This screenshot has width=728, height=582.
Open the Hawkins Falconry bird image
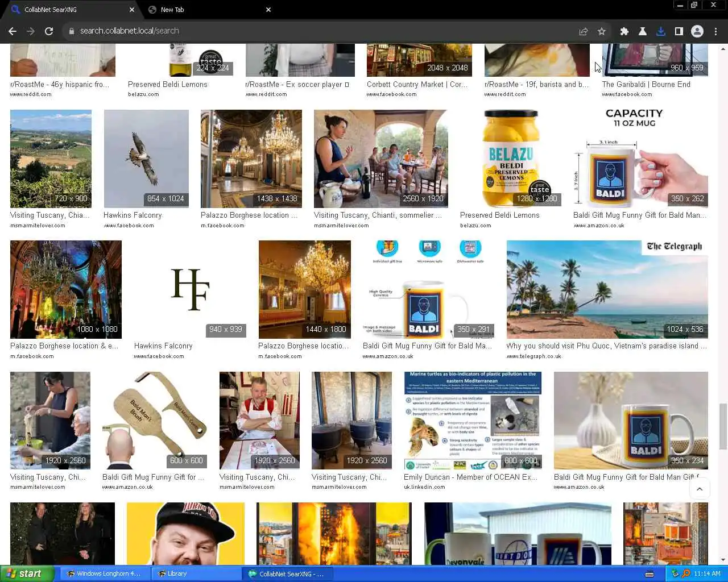tap(146, 159)
